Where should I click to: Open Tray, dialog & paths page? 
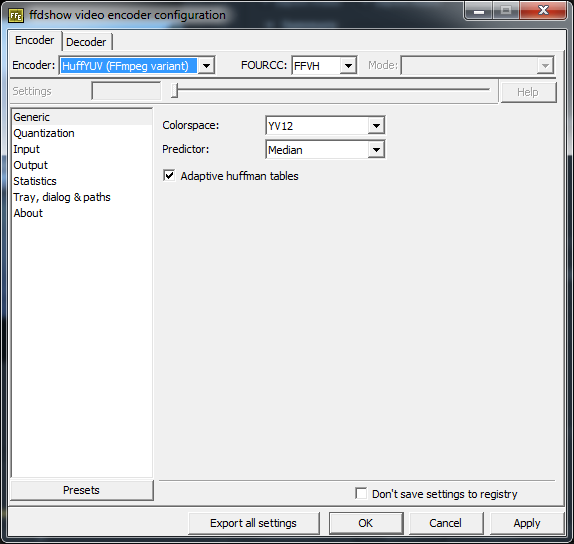[x=62, y=197]
